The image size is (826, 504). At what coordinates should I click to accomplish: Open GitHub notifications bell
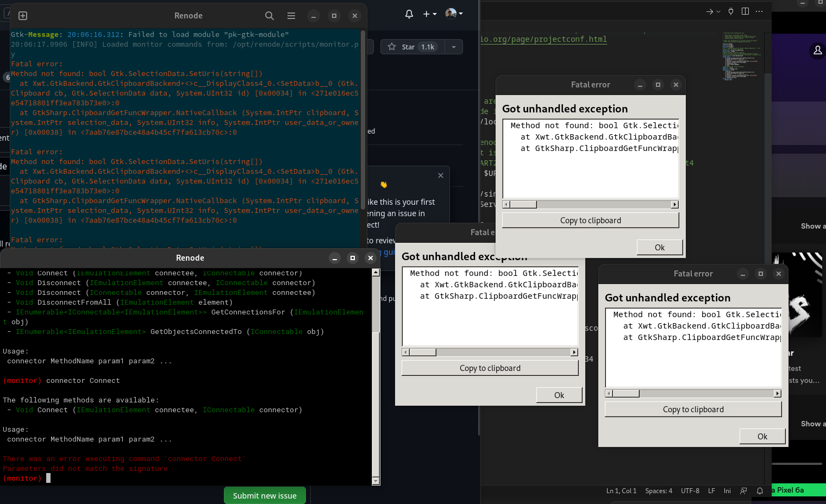pos(409,14)
